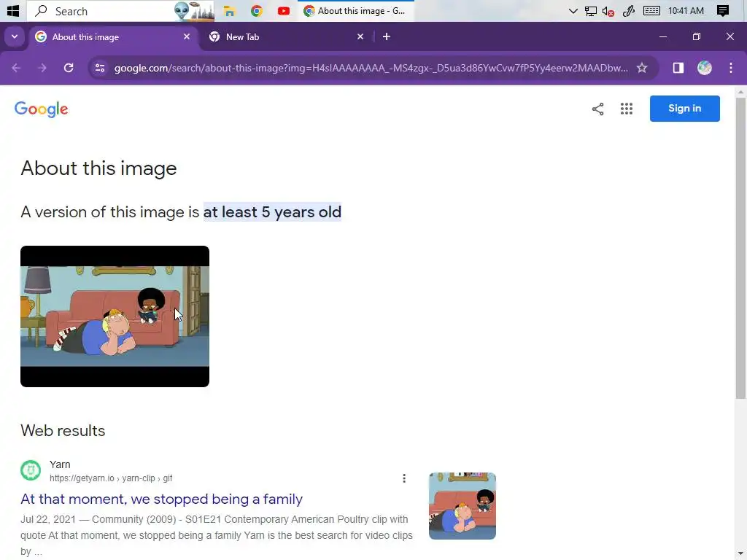This screenshot has height=560, width=747.
Task: Go back to the previous page
Action: tap(16, 68)
